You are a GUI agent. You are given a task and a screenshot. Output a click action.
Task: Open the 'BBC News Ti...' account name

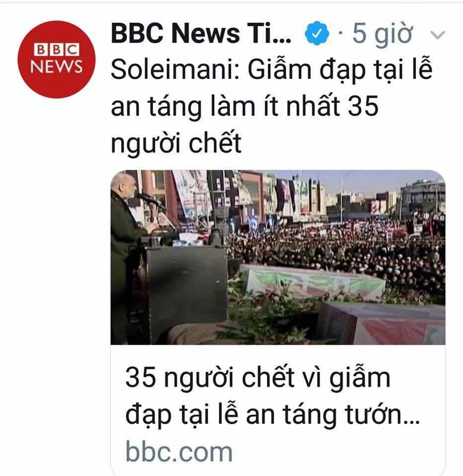201,33
